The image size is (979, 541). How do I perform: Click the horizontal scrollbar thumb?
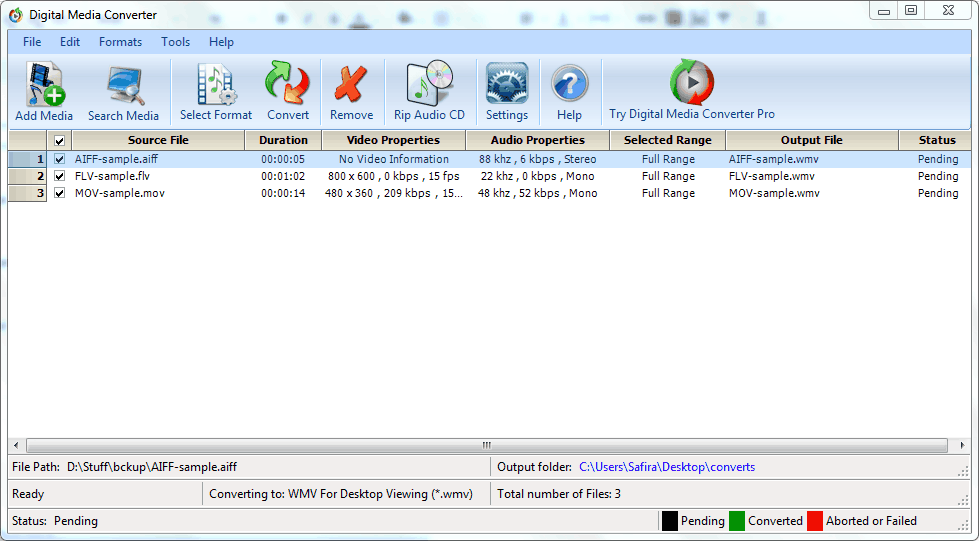click(x=487, y=445)
